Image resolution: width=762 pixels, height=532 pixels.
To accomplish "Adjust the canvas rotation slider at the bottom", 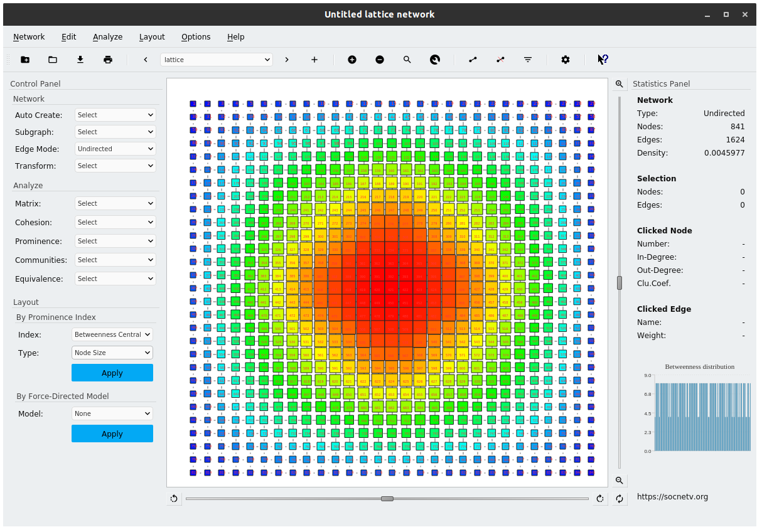I will pos(387,499).
